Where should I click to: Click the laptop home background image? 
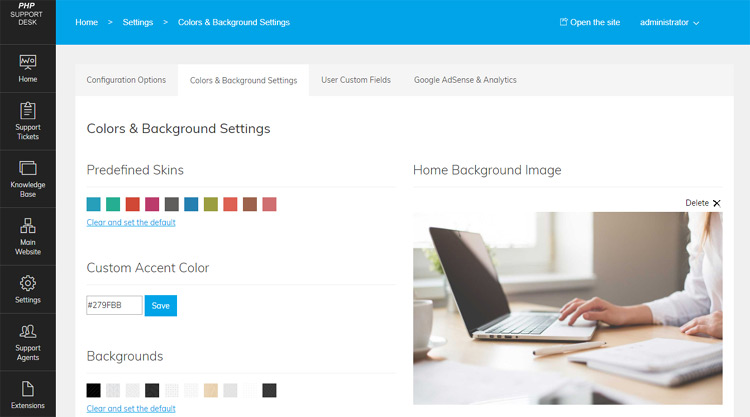click(568, 308)
